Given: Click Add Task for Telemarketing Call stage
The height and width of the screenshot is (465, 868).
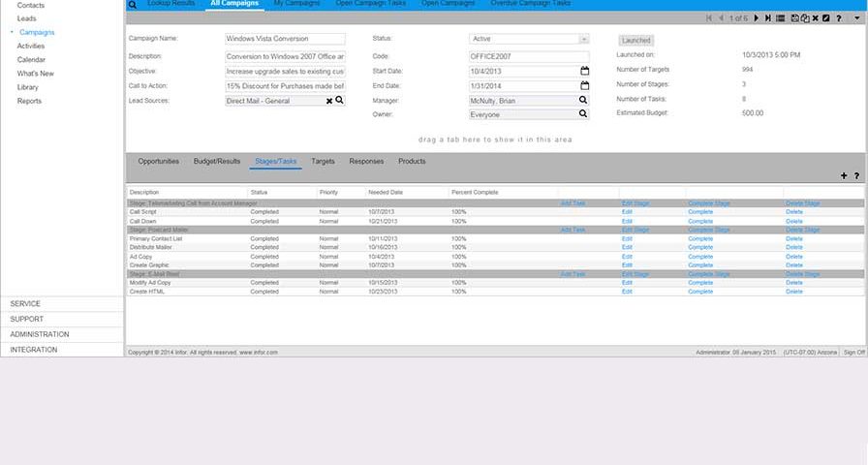Looking at the screenshot, I should [573, 203].
